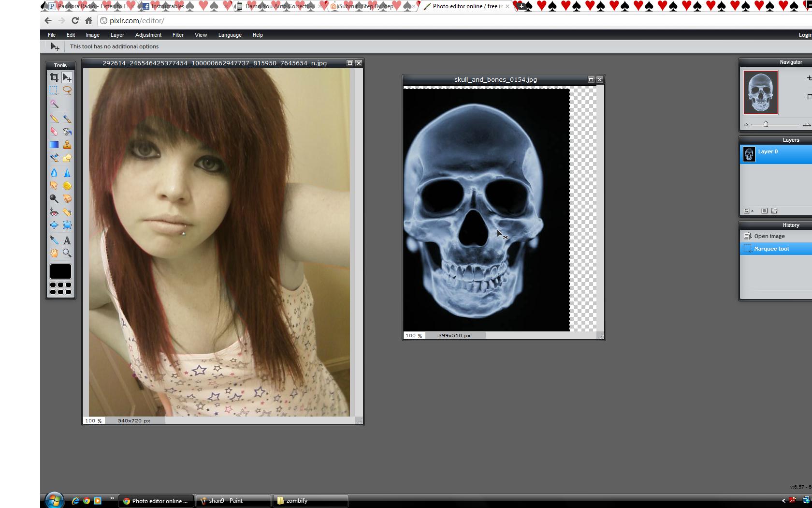The image size is (812, 508).
Task: Click the browser Reload button
Action: [75, 21]
